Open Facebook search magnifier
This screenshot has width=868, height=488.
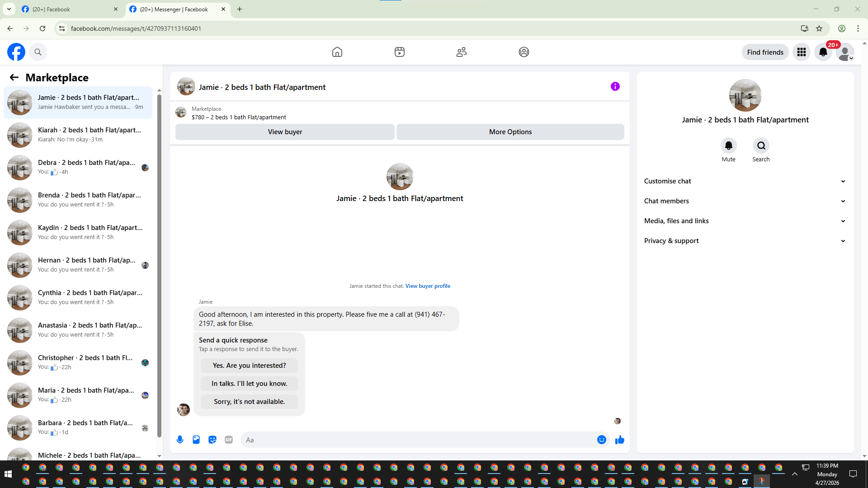point(38,52)
